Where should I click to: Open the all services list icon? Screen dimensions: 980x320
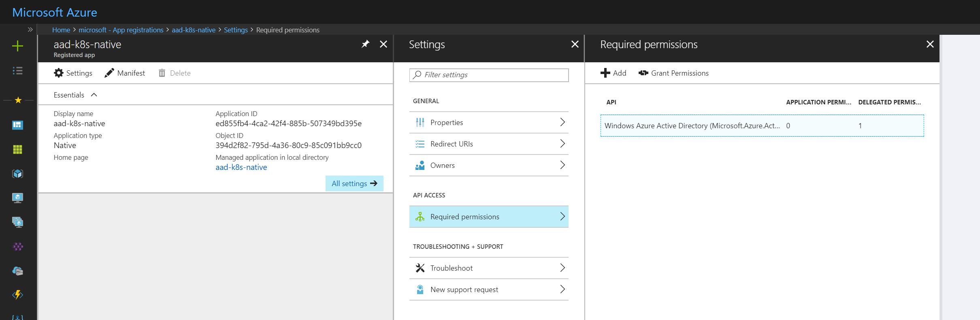tap(17, 71)
